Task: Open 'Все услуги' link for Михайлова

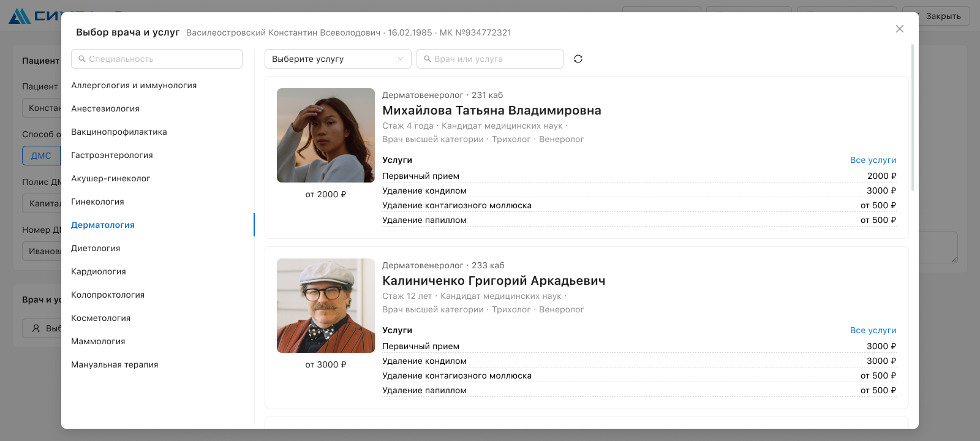Action: [873, 160]
